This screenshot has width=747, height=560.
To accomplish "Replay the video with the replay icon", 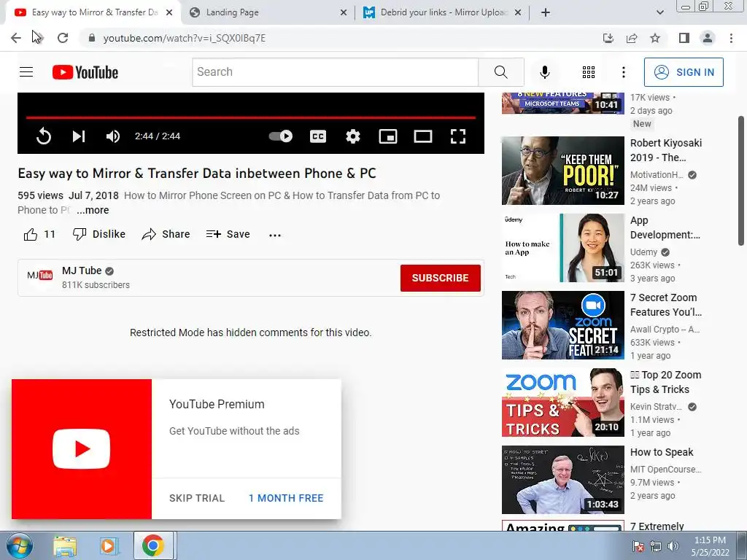I will [x=43, y=136].
